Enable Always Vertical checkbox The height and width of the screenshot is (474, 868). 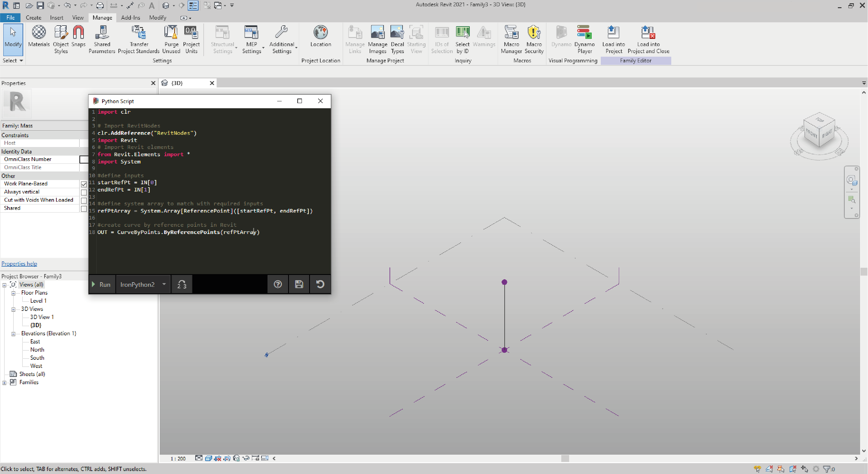pyautogui.click(x=83, y=191)
